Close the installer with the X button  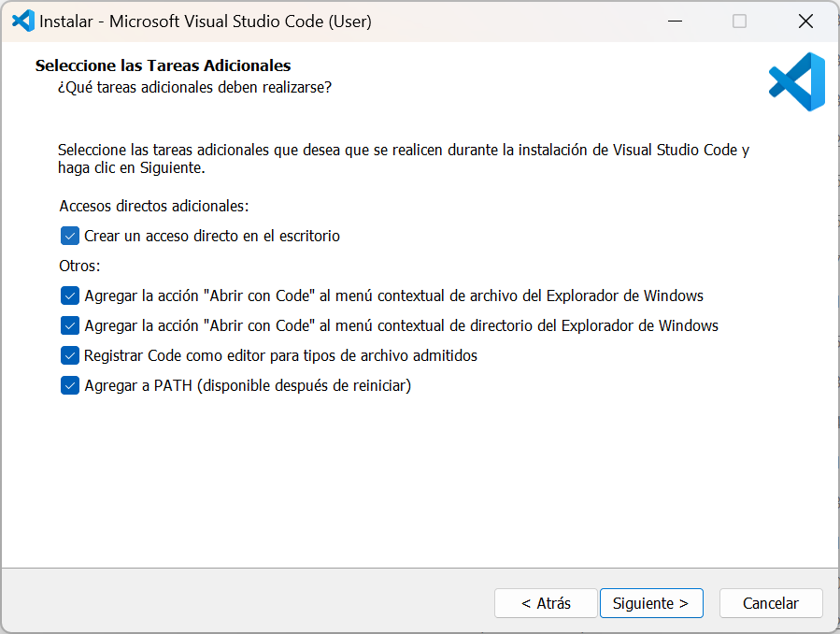(805, 20)
